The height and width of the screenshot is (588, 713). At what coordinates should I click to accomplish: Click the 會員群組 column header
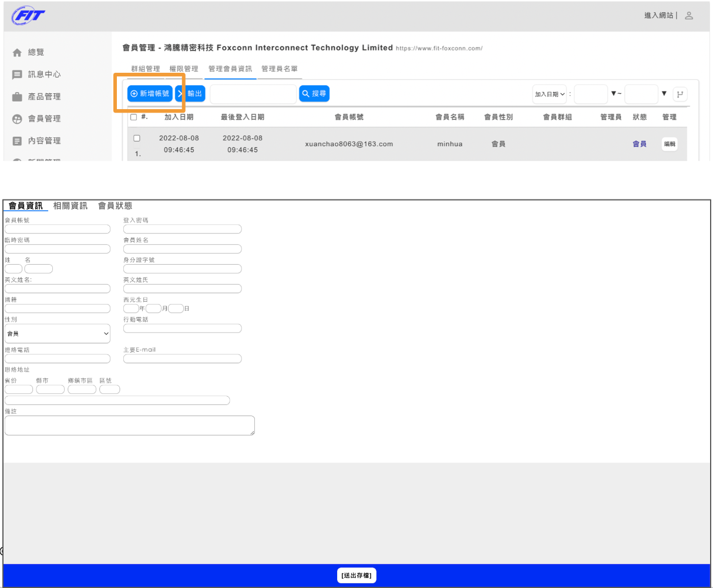tap(557, 117)
